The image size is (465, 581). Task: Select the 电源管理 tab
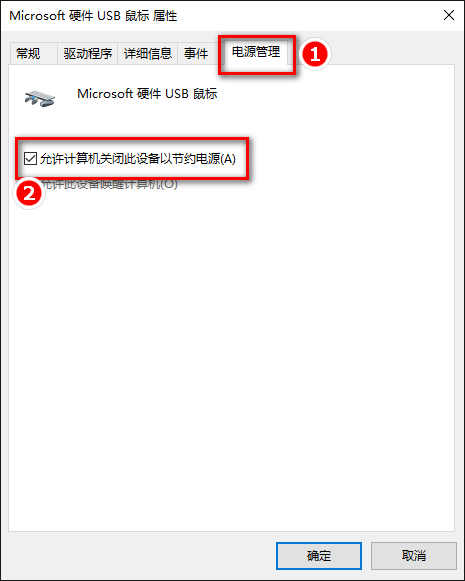pyautogui.click(x=256, y=52)
